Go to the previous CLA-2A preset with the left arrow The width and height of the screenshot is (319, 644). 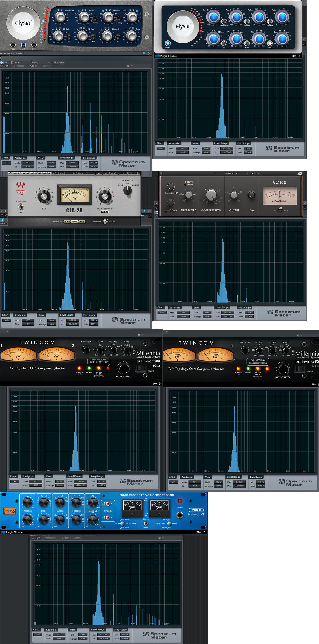pyautogui.click(x=99, y=173)
